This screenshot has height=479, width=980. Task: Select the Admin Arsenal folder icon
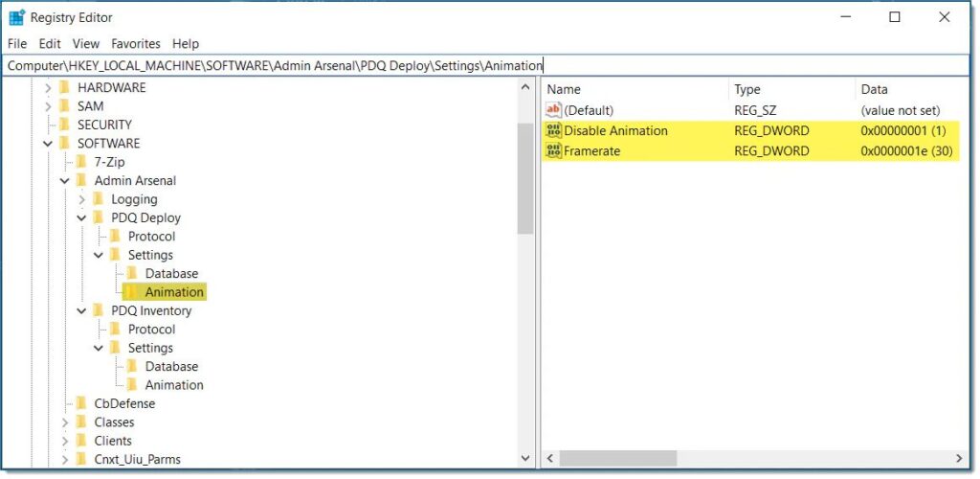81,180
